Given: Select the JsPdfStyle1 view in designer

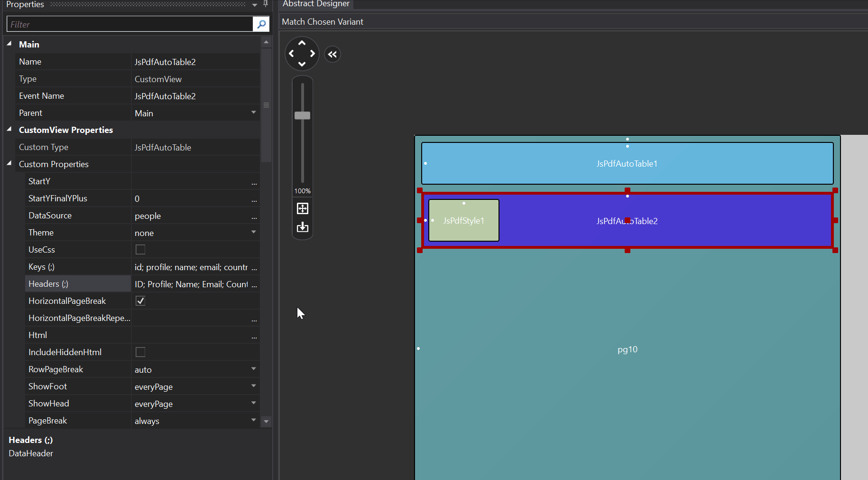Looking at the screenshot, I should pyautogui.click(x=463, y=228).
